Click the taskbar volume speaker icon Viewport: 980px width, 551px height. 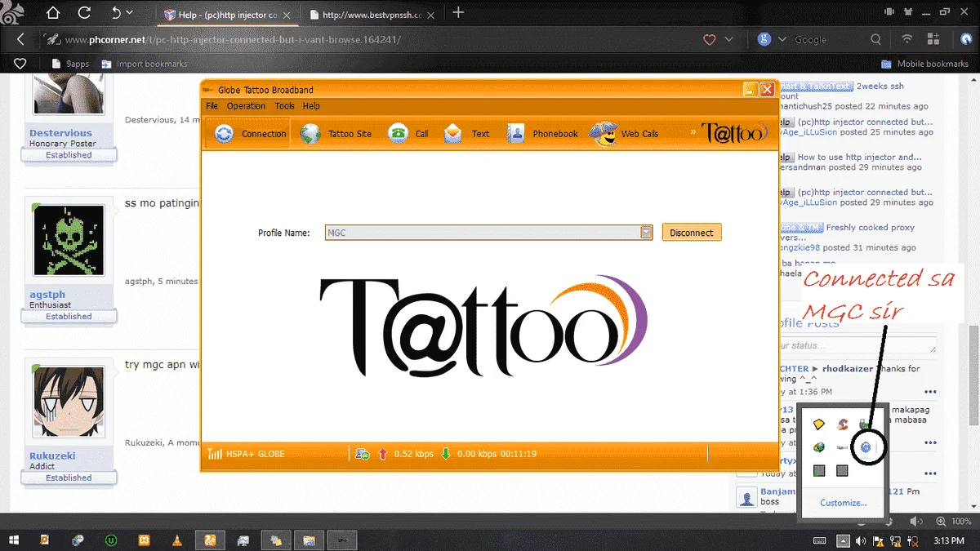[861, 540]
